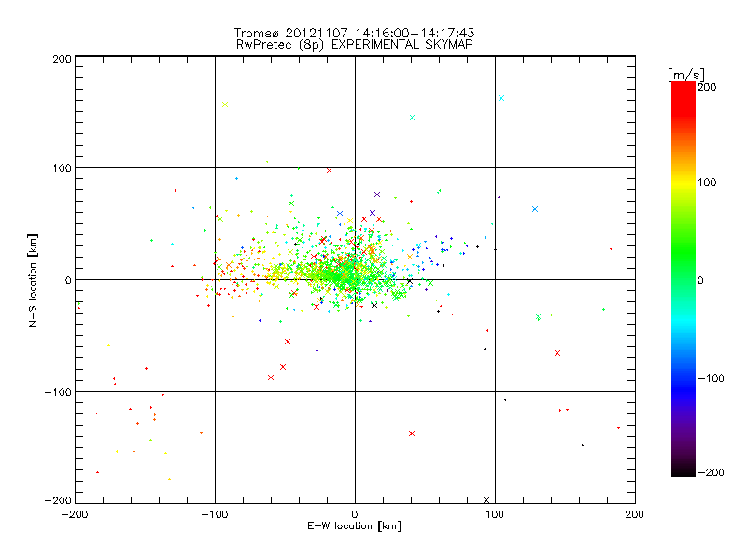This screenshot has width=747, height=560.
Task: Click the cyan X marker in top-right quadrant corner
Action: (501, 98)
